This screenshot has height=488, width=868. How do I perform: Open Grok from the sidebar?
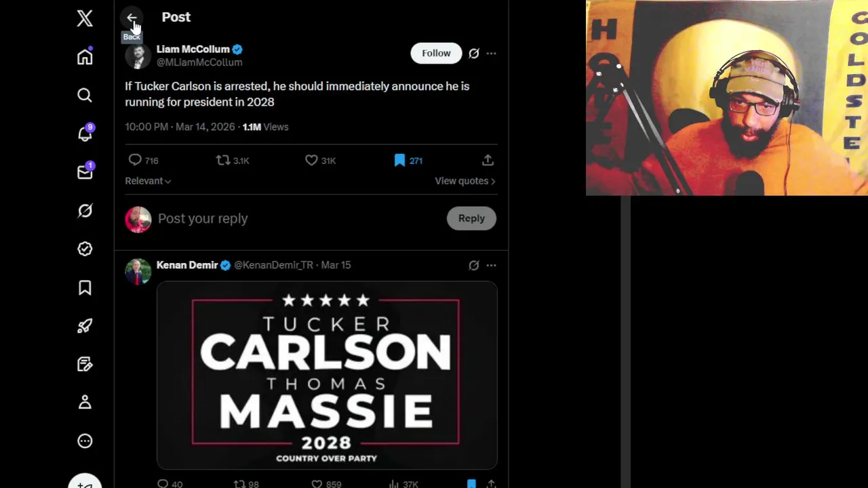pyautogui.click(x=85, y=211)
